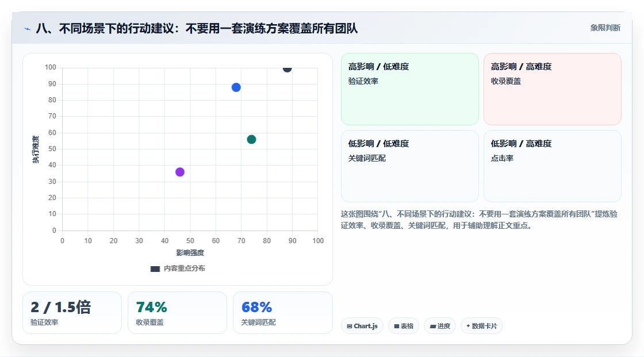Click the legend color swatch for 内容重点分布
The image size is (644, 357).
(155, 268)
